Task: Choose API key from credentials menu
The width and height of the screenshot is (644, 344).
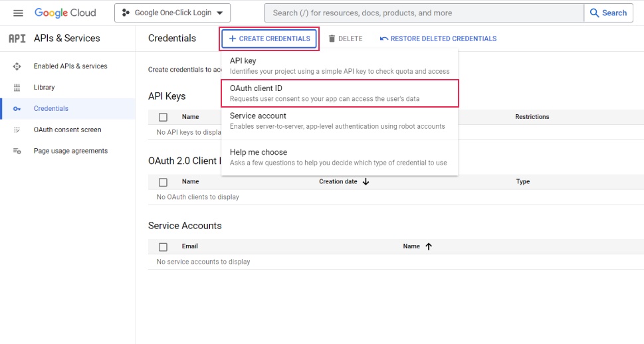Action: tap(339, 66)
